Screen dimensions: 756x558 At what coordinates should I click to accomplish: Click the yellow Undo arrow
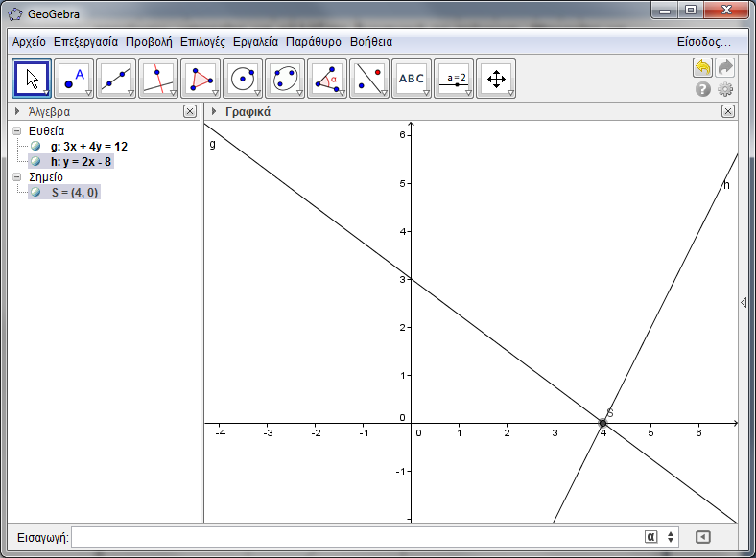(702, 67)
